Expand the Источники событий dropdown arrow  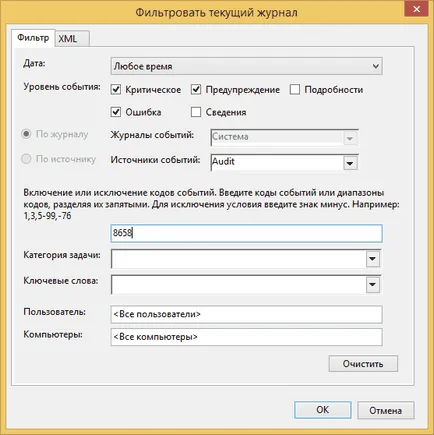[x=350, y=163]
